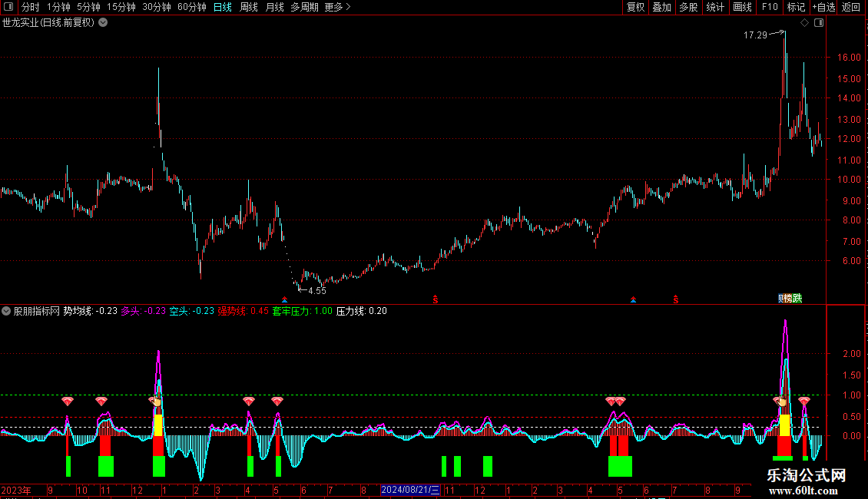The height and width of the screenshot is (499, 868).
Task: Activate the 画线 drawing tool
Action: point(742,7)
